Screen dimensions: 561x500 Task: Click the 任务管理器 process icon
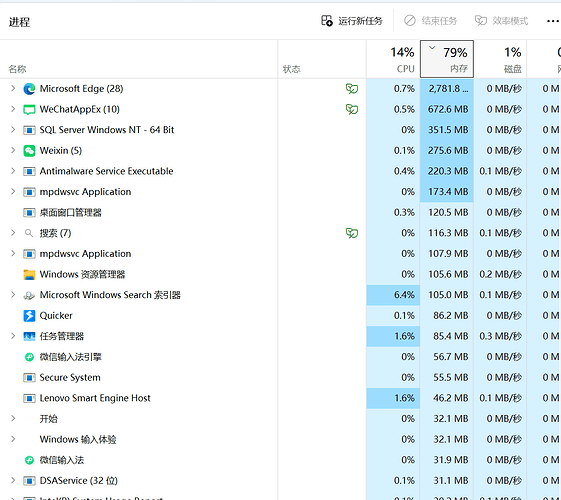point(29,336)
